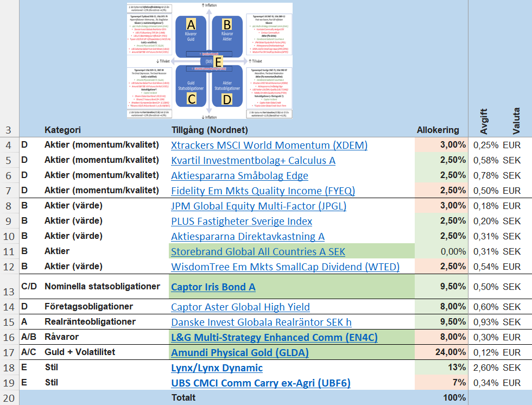This screenshot has height=405, width=532.
Task: Select row header 11
Action: [9, 252]
